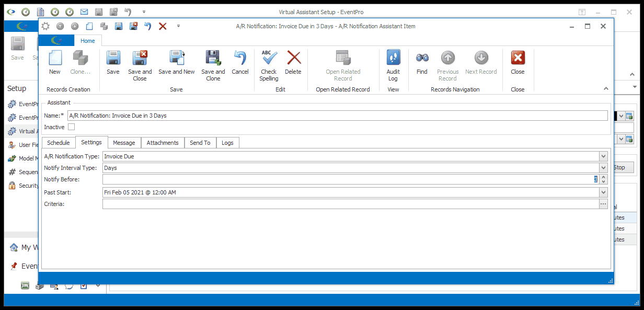
Task: Click Save and Clone in the ribbon
Action: pos(213,66)
